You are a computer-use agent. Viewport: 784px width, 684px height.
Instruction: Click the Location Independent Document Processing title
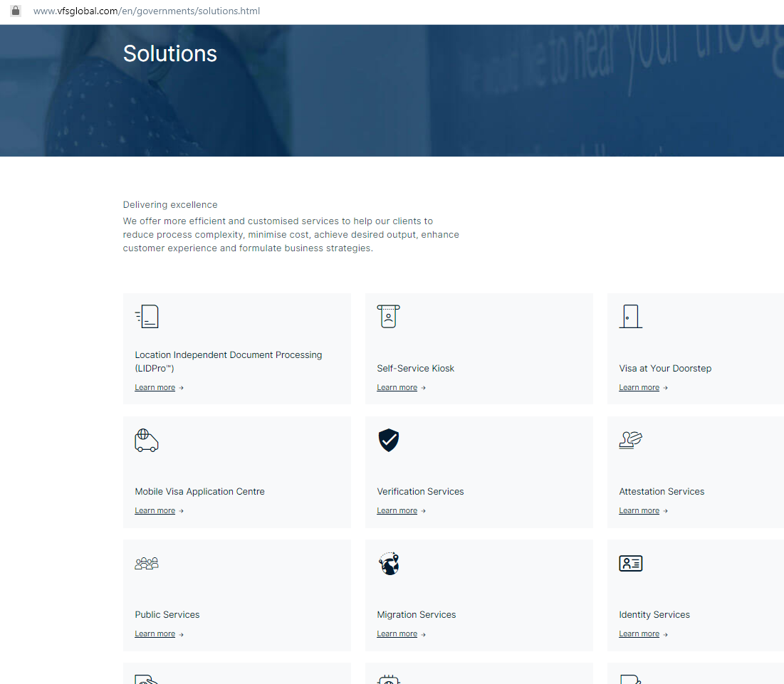229,362
